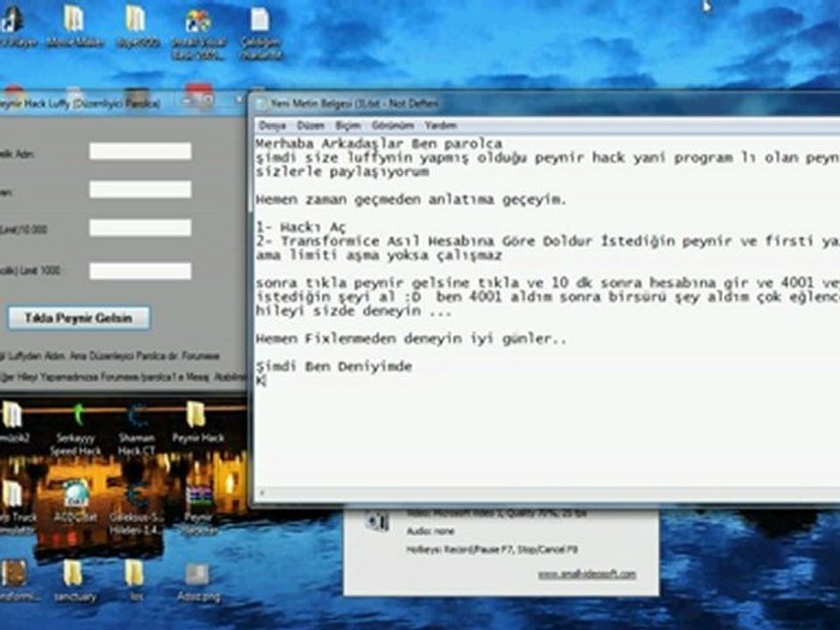840x630 pixels.
Task: Click the line "sizlerle paylaşıyorum"
Action: [x=342, y=171]
